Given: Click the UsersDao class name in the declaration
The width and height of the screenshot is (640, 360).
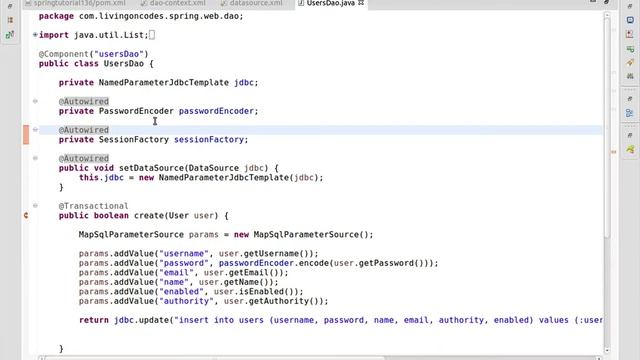Looking at the screenshot, I should click(x=124, y=64).
